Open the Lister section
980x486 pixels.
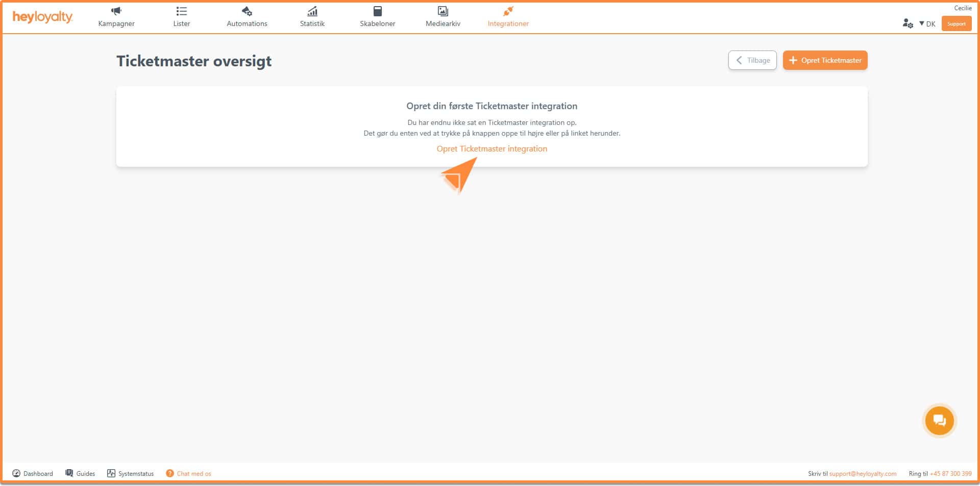181,17
